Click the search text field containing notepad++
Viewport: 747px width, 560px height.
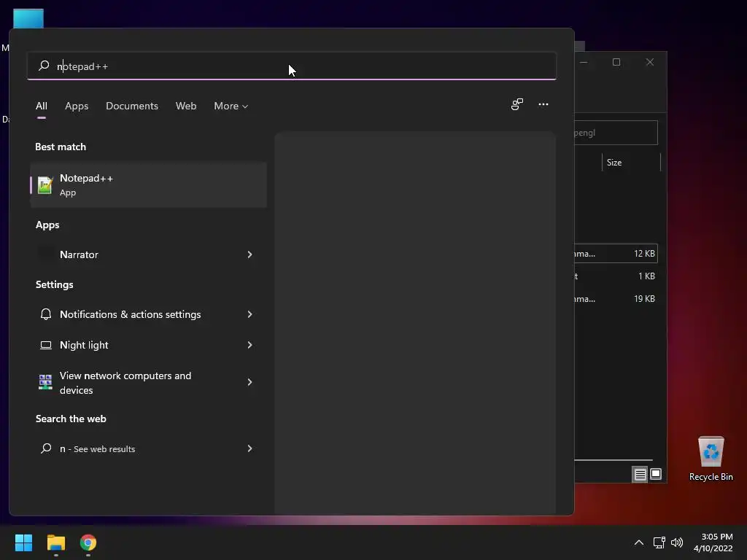292,66
